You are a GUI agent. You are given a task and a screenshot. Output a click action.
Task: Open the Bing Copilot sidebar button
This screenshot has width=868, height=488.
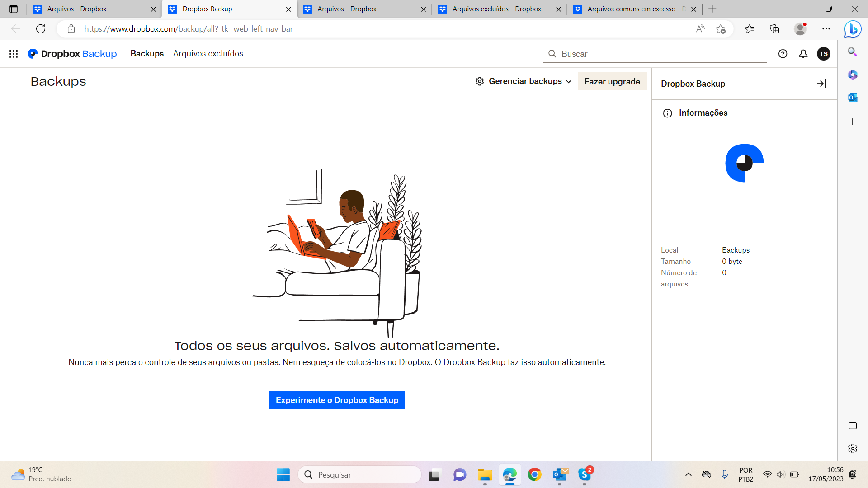pyautogui.click(x=853, y=29)
